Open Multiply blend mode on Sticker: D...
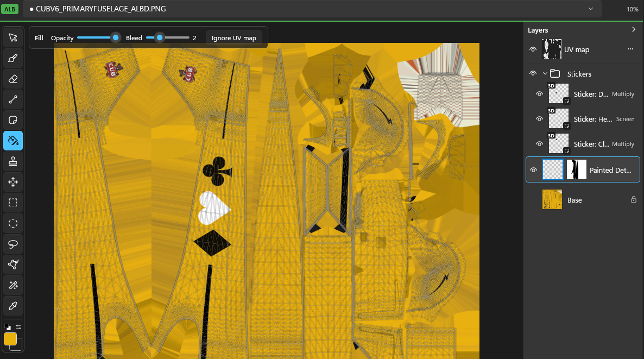This screenshot has width=644, height=359. point(623,94)
